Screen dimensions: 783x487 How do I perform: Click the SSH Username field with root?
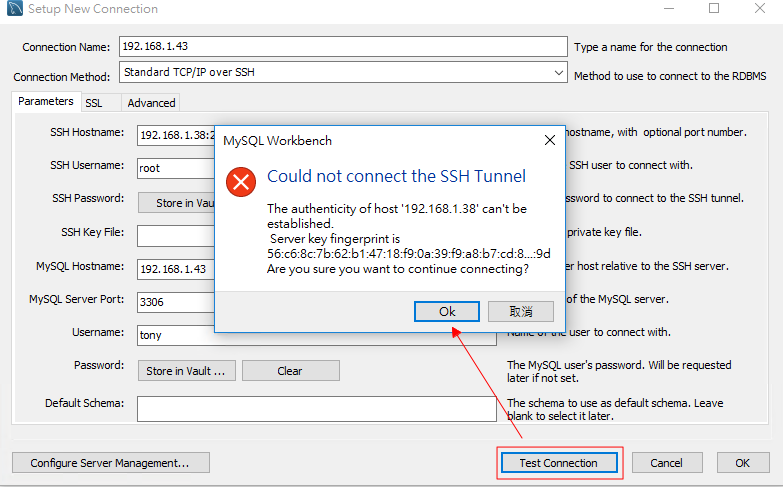(x=176, y=168)
